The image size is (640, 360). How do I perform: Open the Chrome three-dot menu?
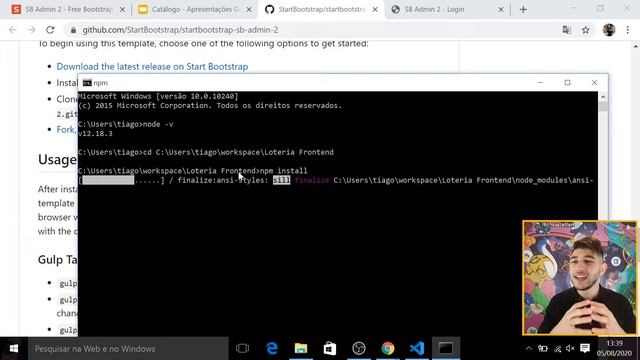tap(628, 30)
